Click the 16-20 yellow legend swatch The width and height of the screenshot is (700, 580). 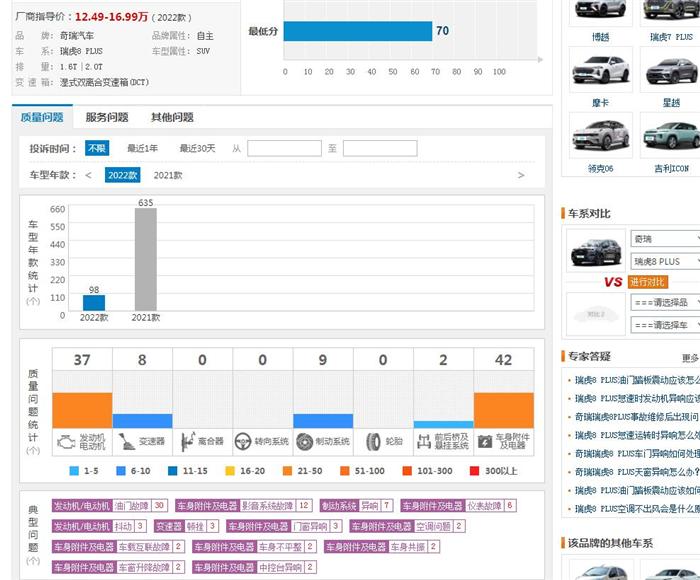click(230, 471)
